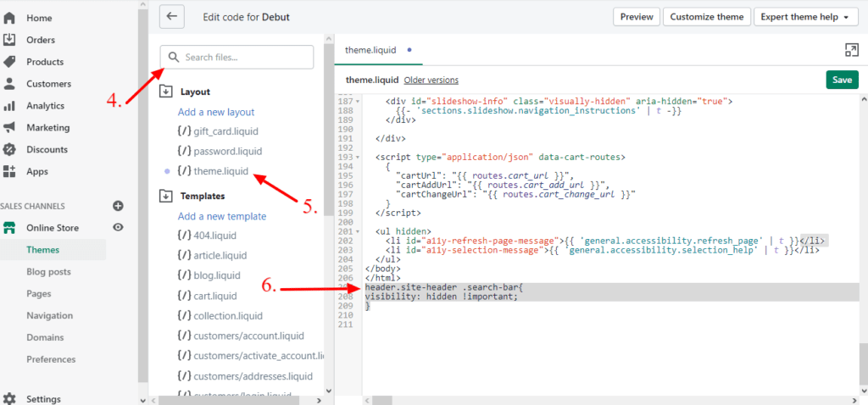
Task: Fold code at line 187
Action: 358,102
